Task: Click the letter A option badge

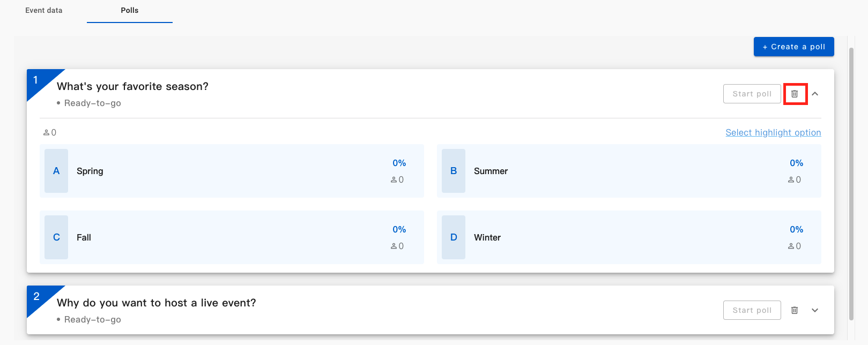Action: (56, 171)
